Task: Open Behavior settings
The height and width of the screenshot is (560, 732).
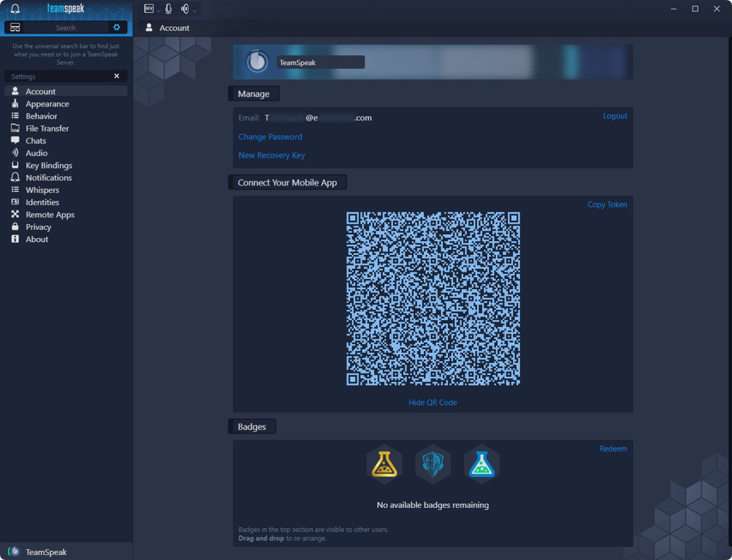Action: (x=66, y=116)
